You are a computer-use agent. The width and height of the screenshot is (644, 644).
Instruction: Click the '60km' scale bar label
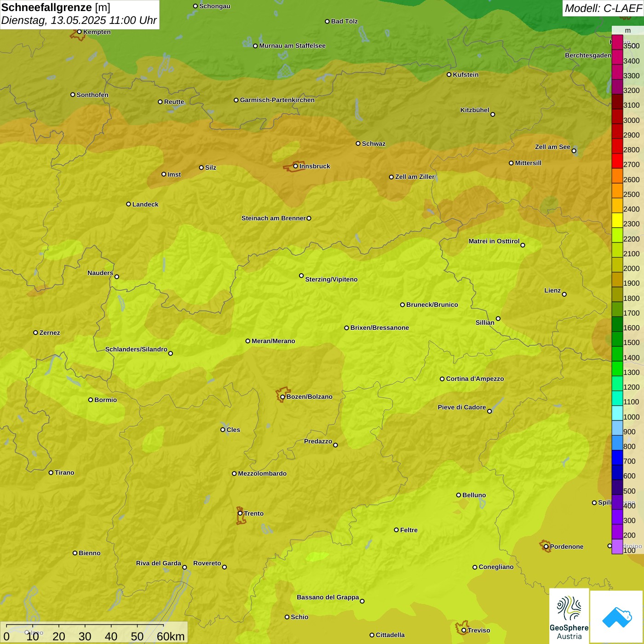tap(171, 636)
